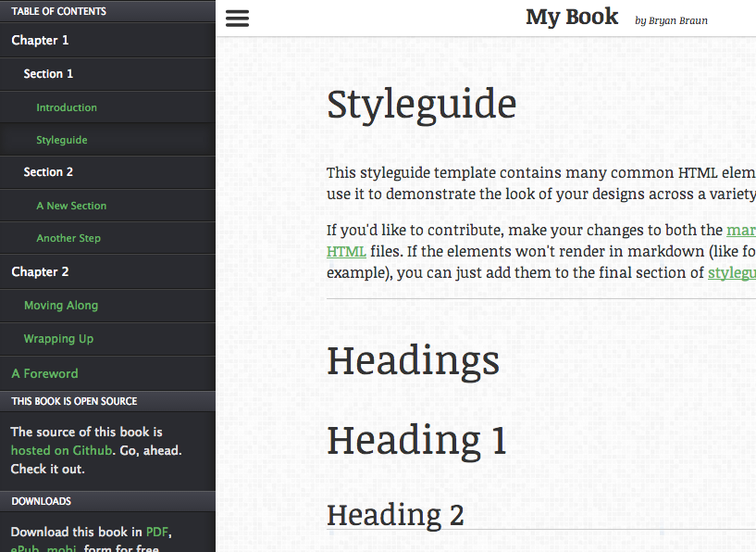This screenshot has width=756, height=552.
Task: Expand Chapter 2 in the table of contents
Action: 40,271
